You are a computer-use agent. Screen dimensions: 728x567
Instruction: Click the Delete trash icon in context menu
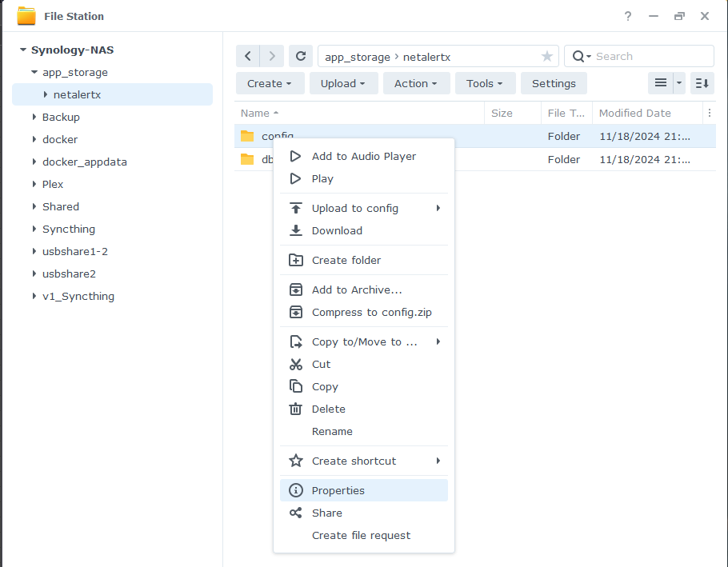[296, 409]
